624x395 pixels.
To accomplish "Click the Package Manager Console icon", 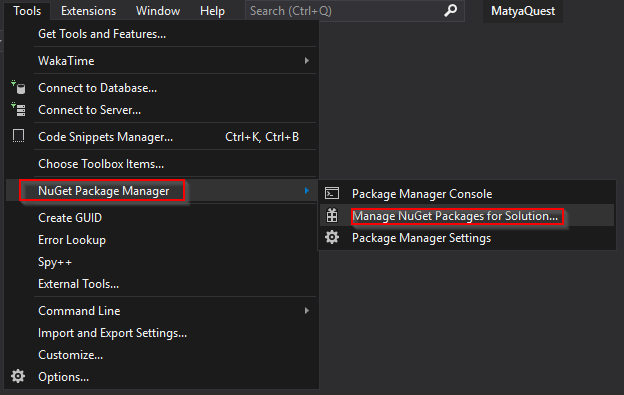I will [332, 193].
